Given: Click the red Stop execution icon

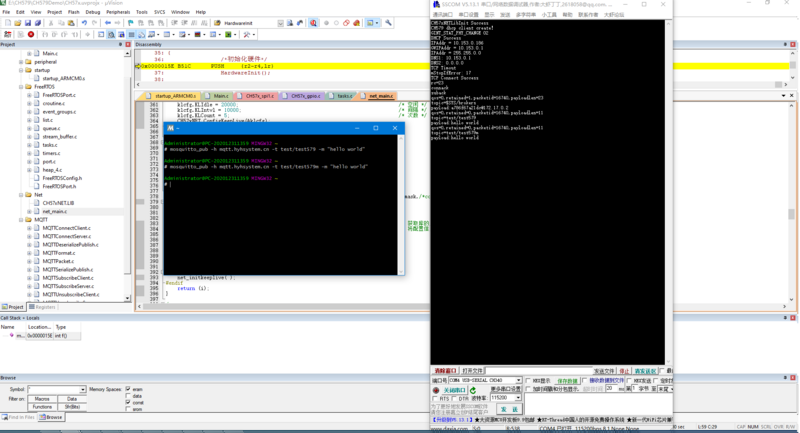Looking at the screenshot, I should tap(31, 35).
